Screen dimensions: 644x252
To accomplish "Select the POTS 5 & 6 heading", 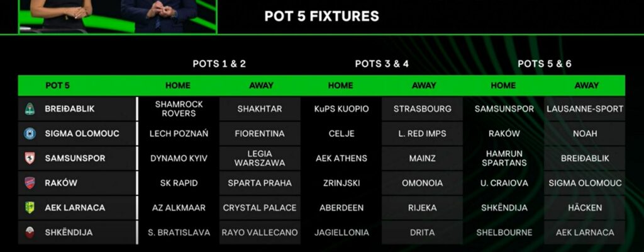I will (x=545, y=64).
